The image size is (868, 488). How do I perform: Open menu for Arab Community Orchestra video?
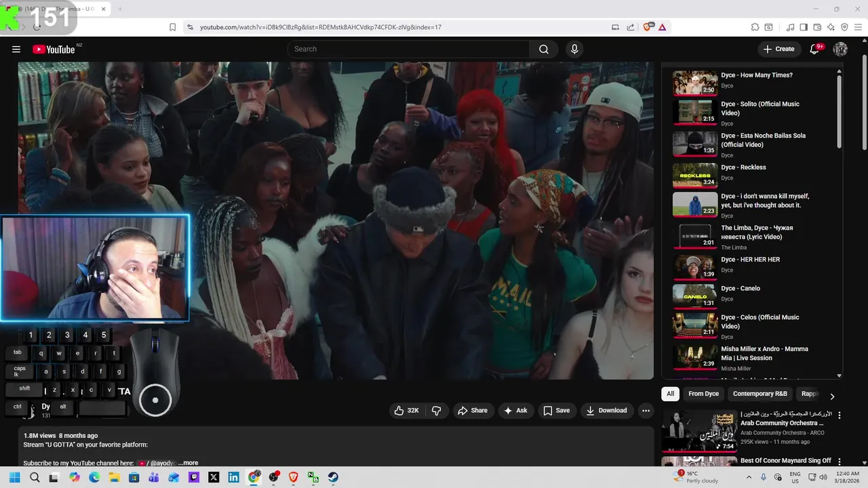click(x=840, y=415)
